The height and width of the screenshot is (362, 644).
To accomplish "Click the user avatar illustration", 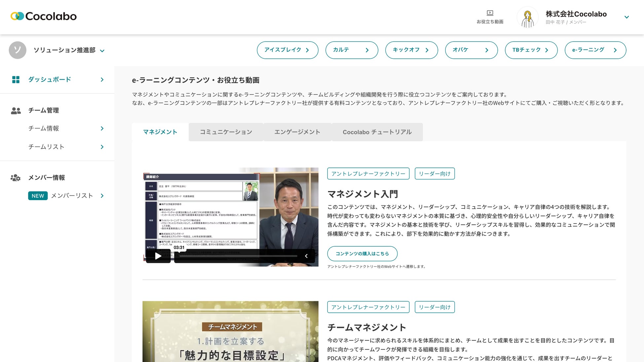I will pyautogui.click(x=527, y=17).
